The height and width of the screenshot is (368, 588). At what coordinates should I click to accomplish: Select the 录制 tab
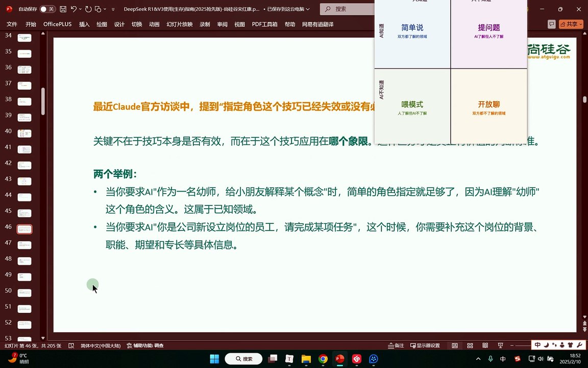(205, 24)
